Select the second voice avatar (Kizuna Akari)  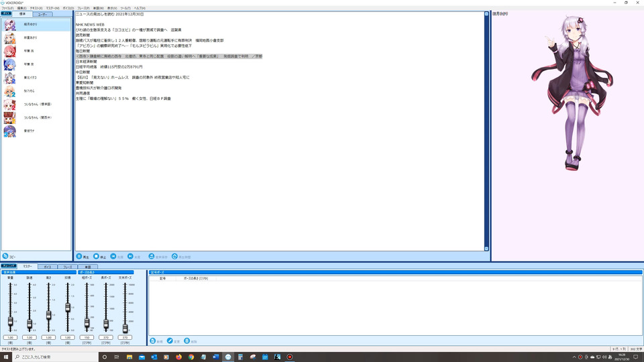click(9, 38)
